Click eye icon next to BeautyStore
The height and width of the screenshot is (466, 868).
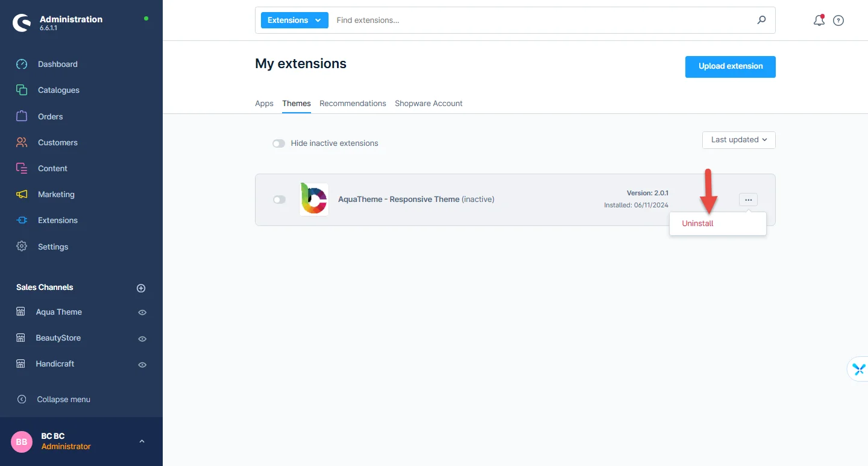pyautogui.click(x=142, y=339)
